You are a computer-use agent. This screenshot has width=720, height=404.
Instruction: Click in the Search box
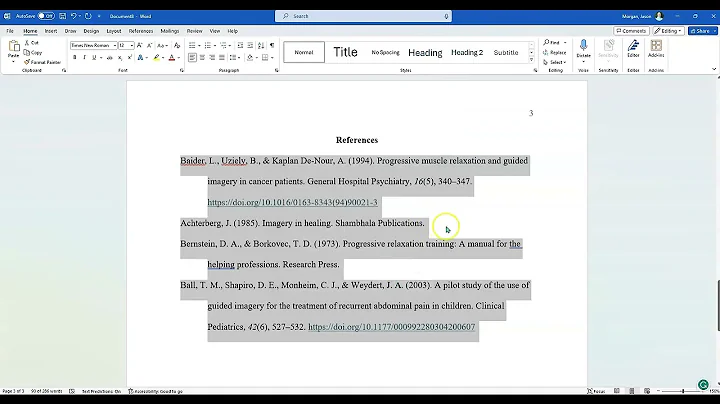(363, 16)
